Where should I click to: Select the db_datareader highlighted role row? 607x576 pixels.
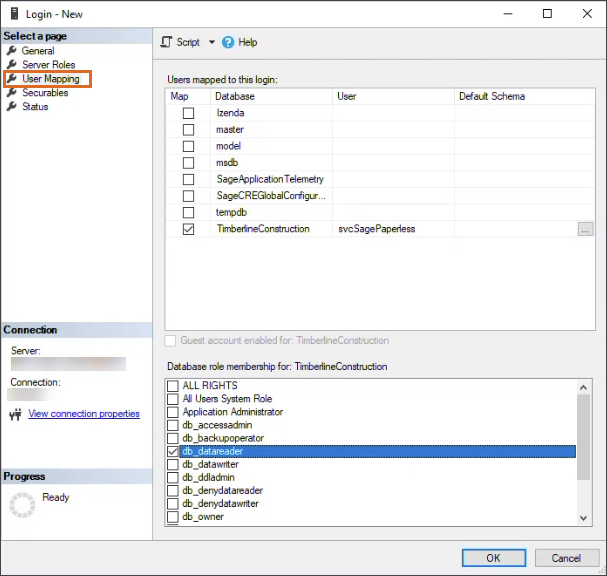tap(378, 451)
